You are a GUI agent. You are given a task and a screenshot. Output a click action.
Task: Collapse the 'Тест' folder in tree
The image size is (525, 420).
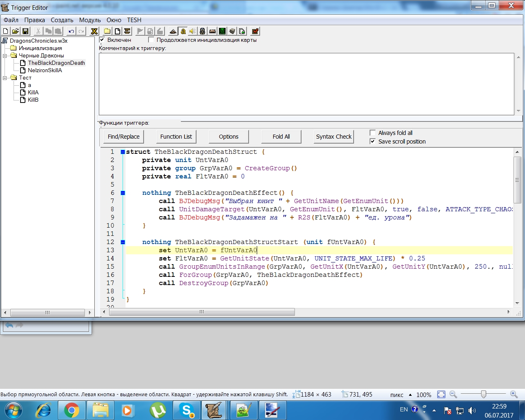5,78
